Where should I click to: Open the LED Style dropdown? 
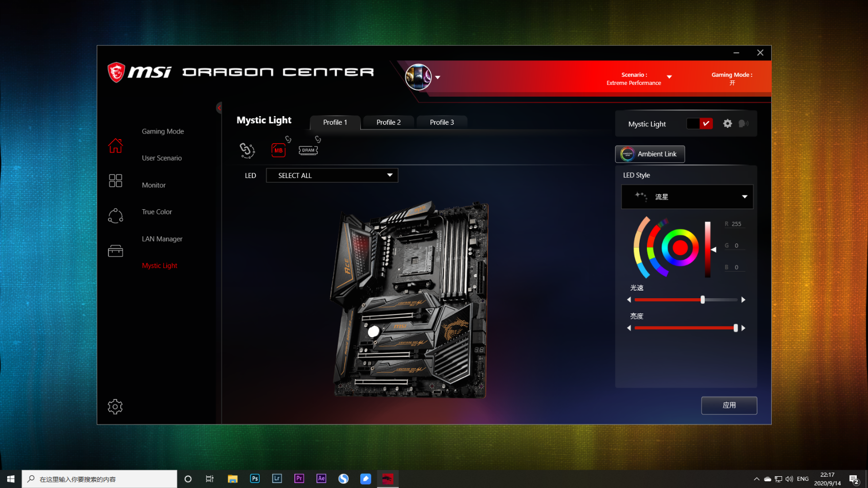point(687,197)
